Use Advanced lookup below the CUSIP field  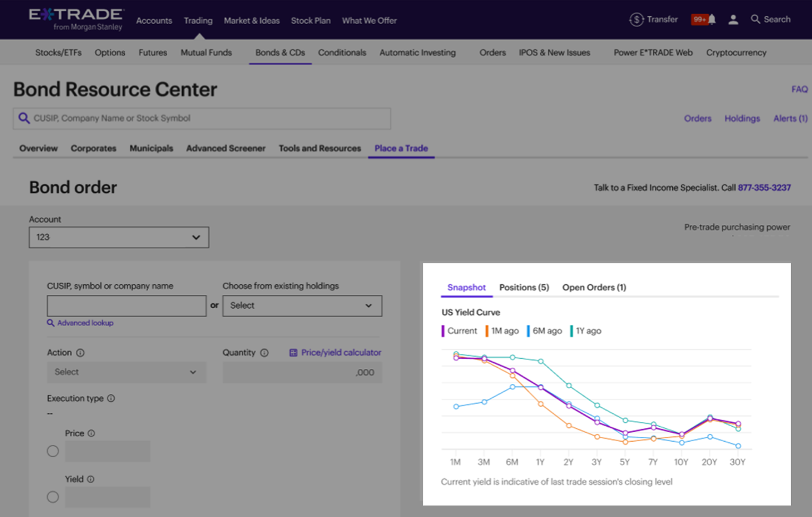(80, 322)
